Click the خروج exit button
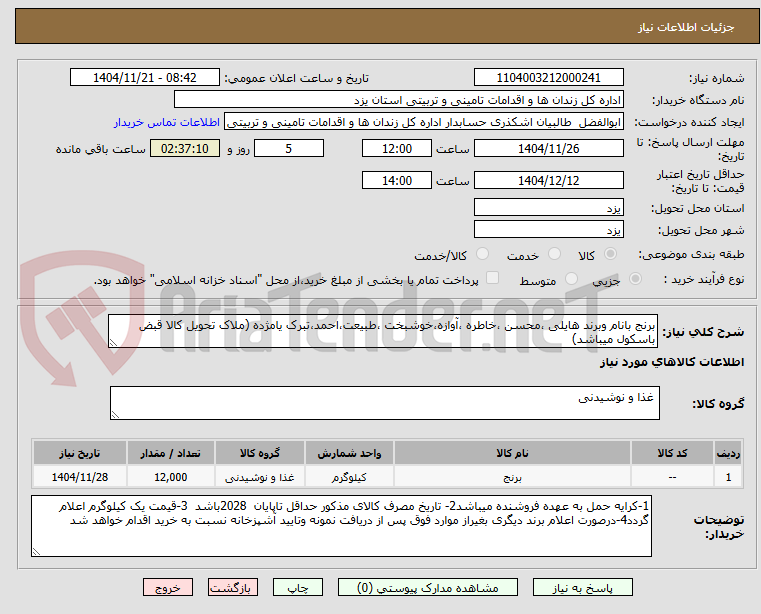Screen dimensions: 761x614 click(x=167, y=587)
